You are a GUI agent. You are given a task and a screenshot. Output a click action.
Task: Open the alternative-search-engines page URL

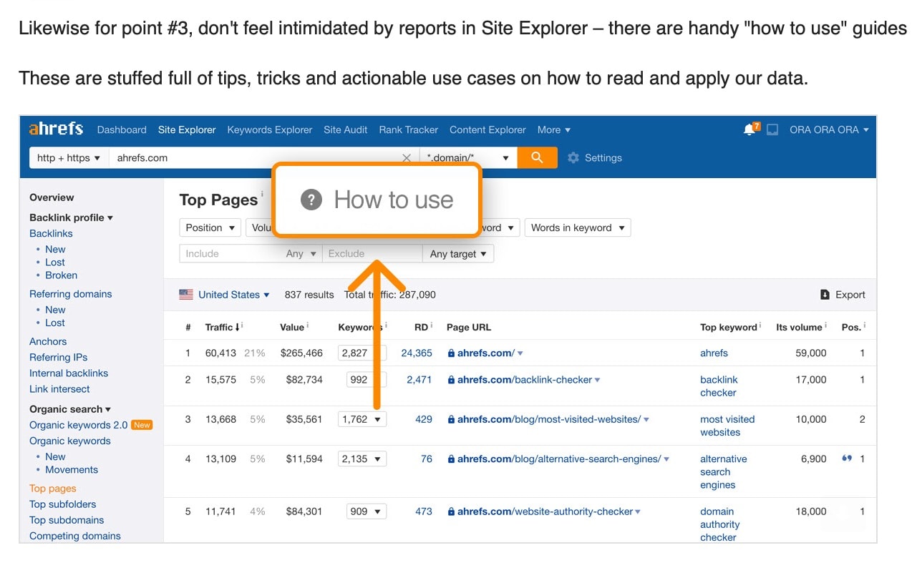click(559, 459)
